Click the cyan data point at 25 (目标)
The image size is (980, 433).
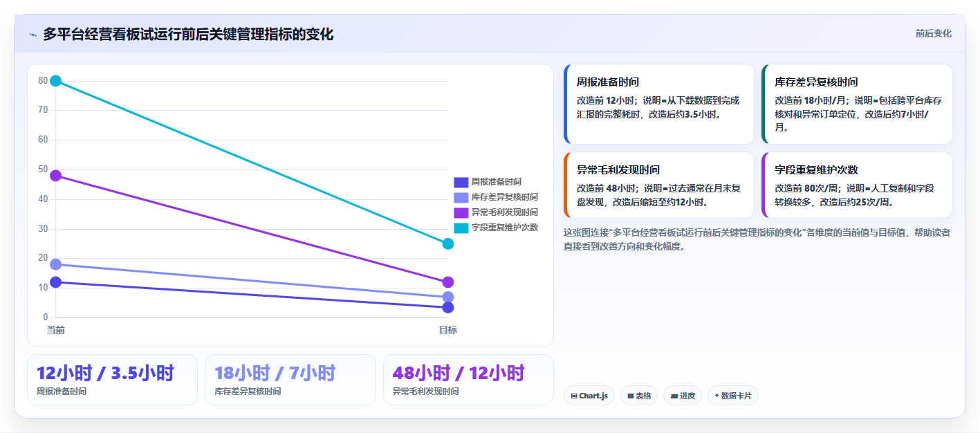click(x=448, y=243)
